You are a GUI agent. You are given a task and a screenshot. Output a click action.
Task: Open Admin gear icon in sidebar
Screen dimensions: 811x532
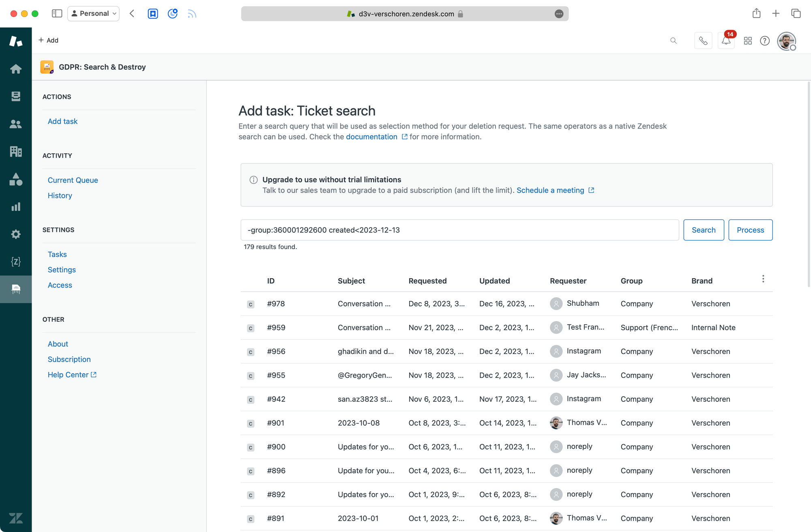click(x=16, y=234)
